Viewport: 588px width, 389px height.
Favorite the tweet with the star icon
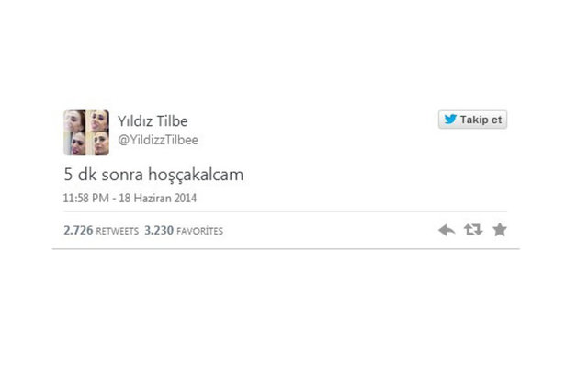(x=500, y=229)
